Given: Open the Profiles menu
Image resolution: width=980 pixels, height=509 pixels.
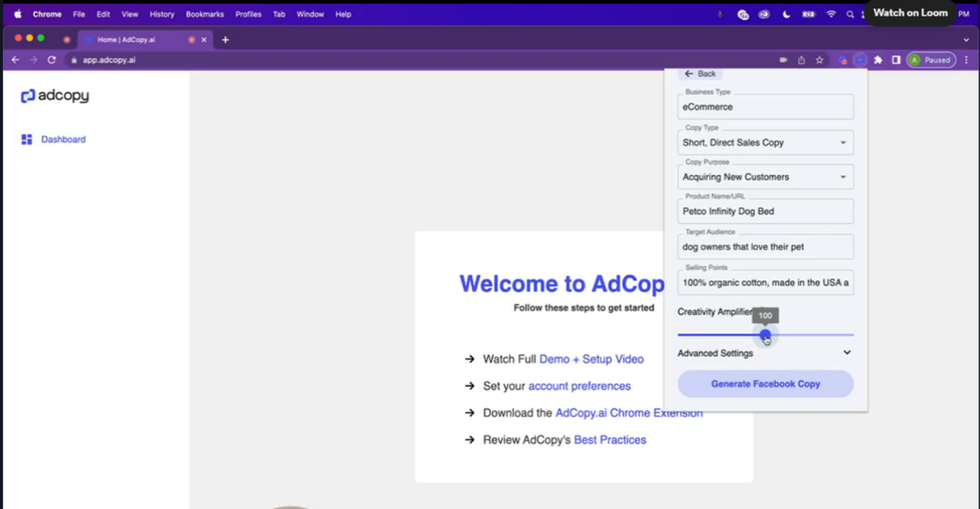Looking at the screenshot, I should [x=248, y=13].
